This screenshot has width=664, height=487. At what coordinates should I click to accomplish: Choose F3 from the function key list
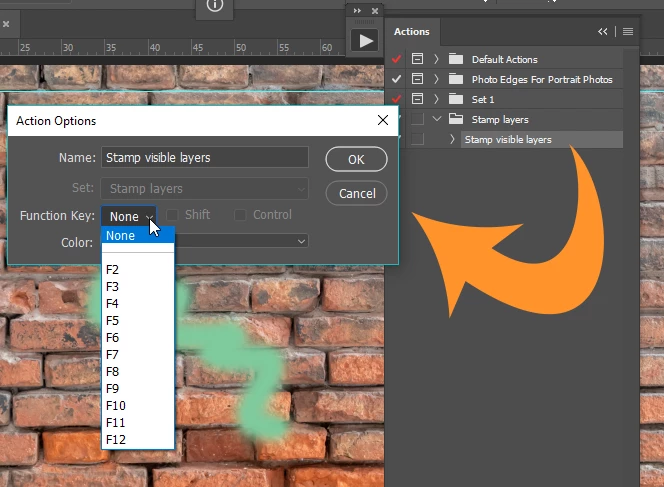(138, 287)
